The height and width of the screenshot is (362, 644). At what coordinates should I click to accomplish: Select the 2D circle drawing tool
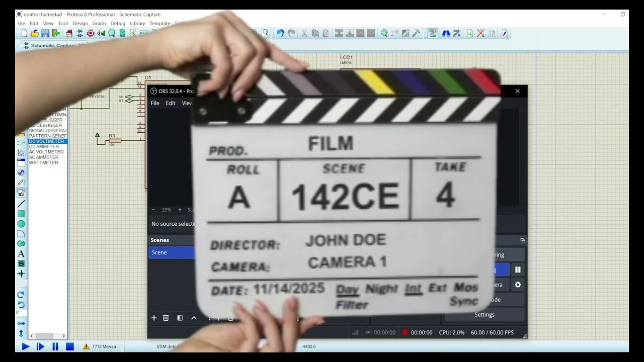(21, 224)
